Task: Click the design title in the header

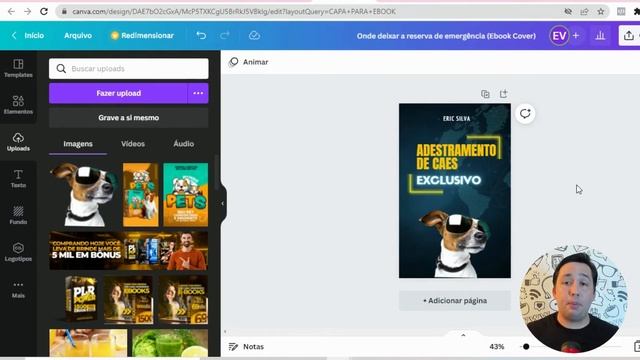Action: (446, 36)
